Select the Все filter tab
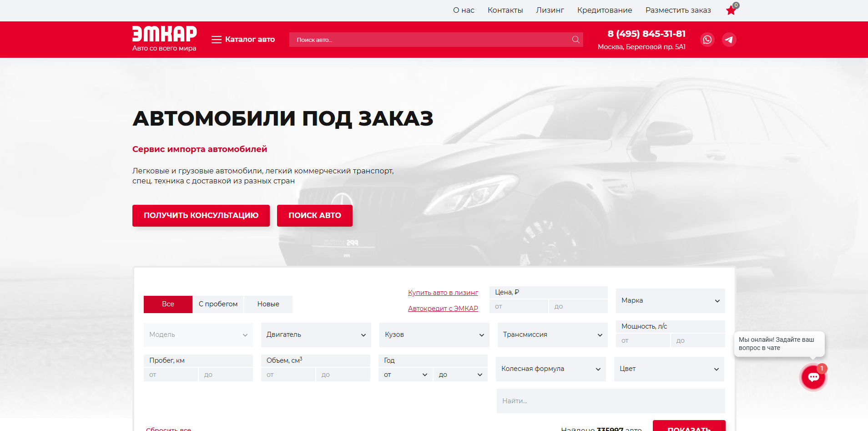Screen dimensions: 868x431 (x=168, y=304)
